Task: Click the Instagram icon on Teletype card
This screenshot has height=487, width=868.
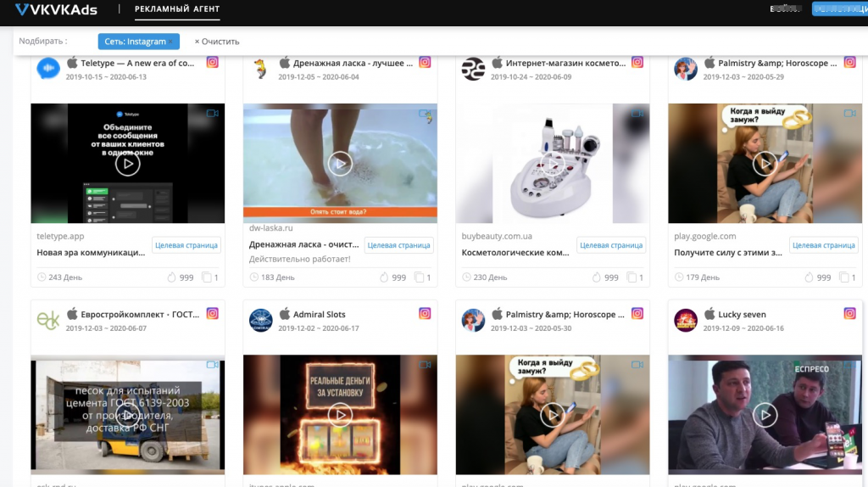Action: 213,62
